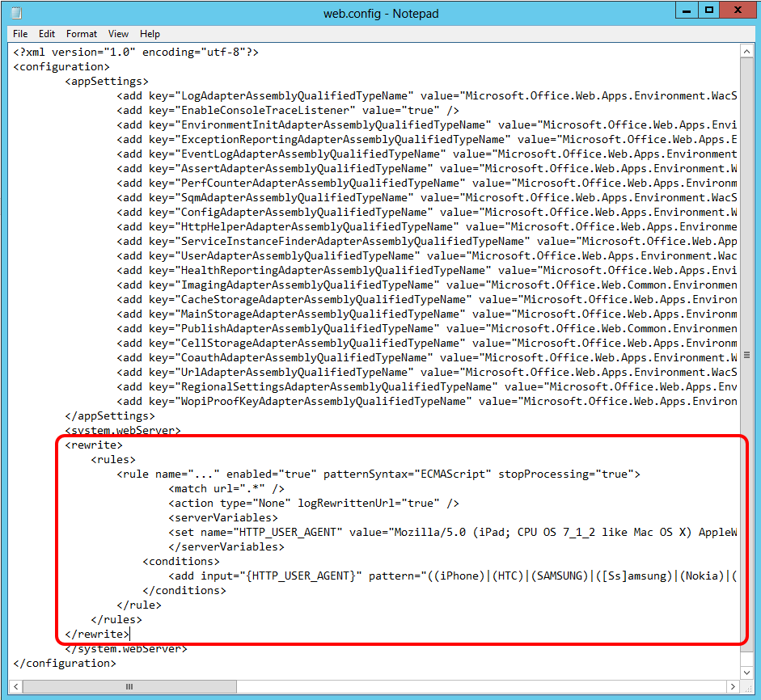The image size is (761, 700).
Task: Click the EnableConsoleTraceListener key line
Action: (x=288, y=110)
